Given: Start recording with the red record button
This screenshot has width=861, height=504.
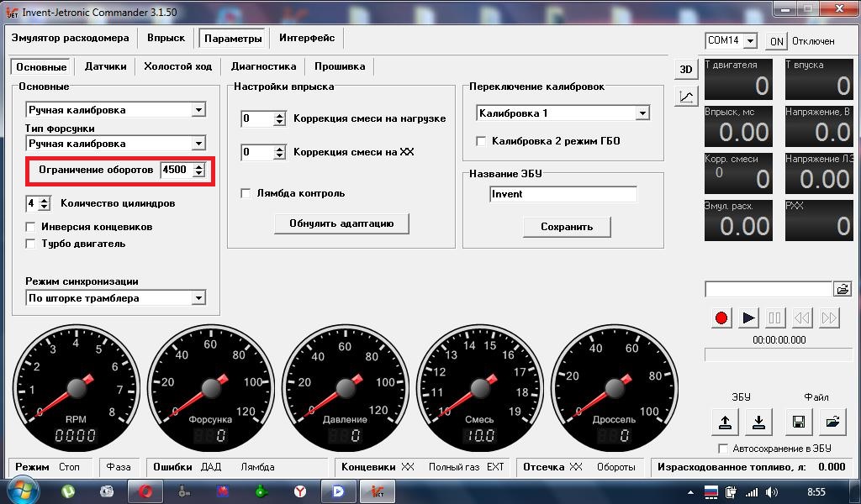Looking at the screenshot, I should tap(721, 318).
